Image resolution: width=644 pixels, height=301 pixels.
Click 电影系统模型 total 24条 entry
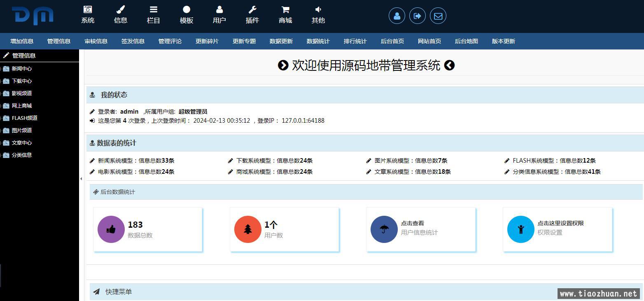tap(136, 172)
